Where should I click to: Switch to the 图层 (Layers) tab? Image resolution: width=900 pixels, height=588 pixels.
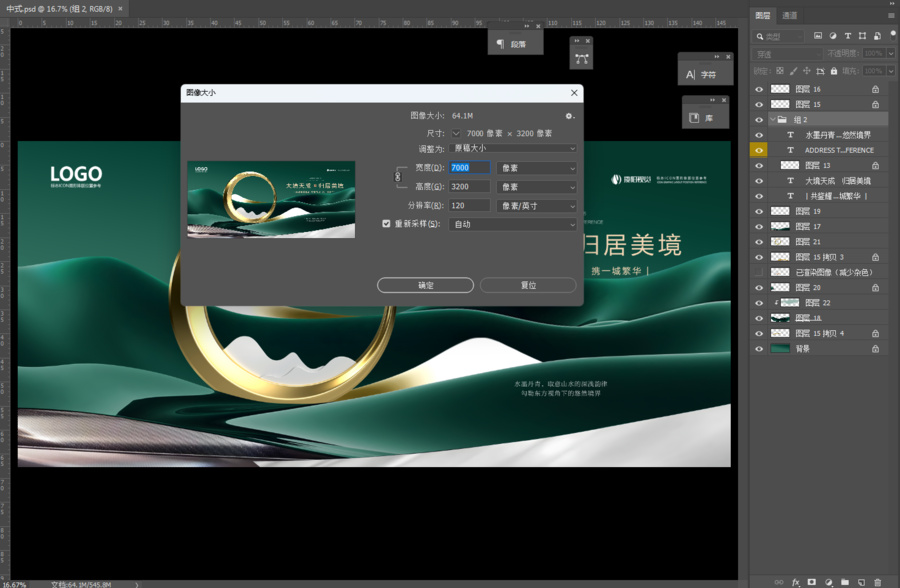[763, 16]
